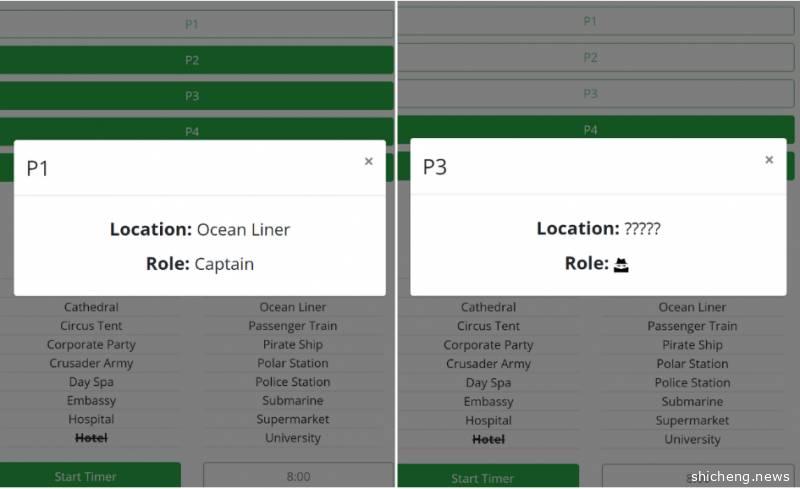The height and width of the screenshot is (489, 800).
Task: Close the P3 role dialog
Action: coord(768,159)
